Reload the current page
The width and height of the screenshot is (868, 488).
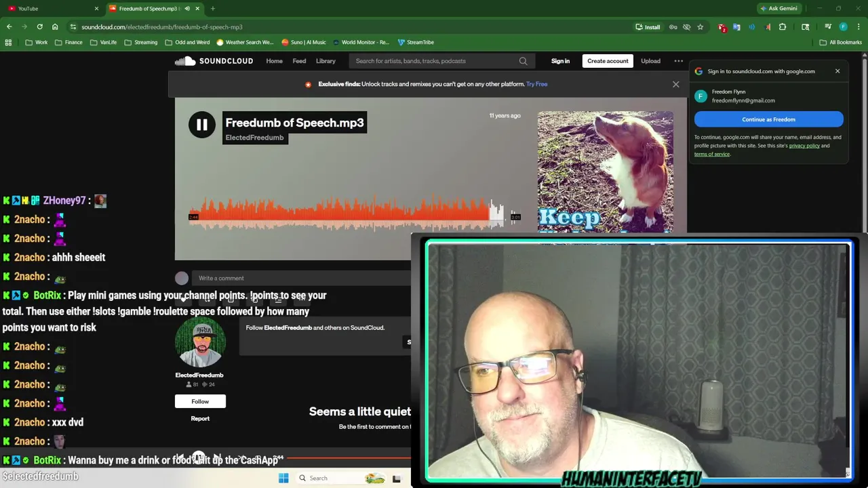[x=39, y=27]
